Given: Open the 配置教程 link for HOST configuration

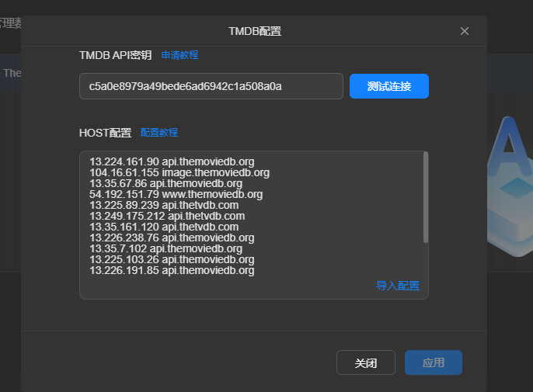Looking at the screenshot, I should 159,133.
